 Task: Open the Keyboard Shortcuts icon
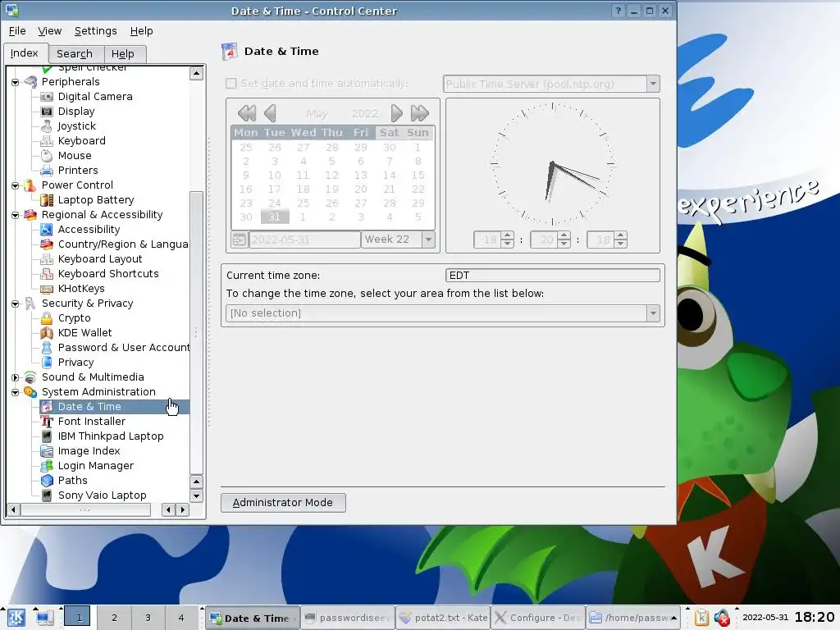[x=47, y=274]
